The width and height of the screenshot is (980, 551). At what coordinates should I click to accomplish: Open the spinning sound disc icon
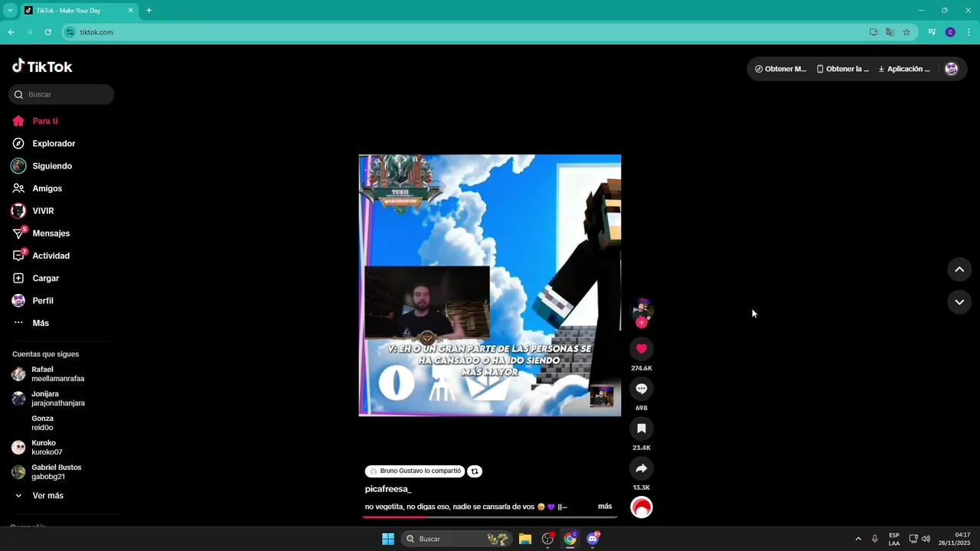pyautogui.click(x=642, y=507)
